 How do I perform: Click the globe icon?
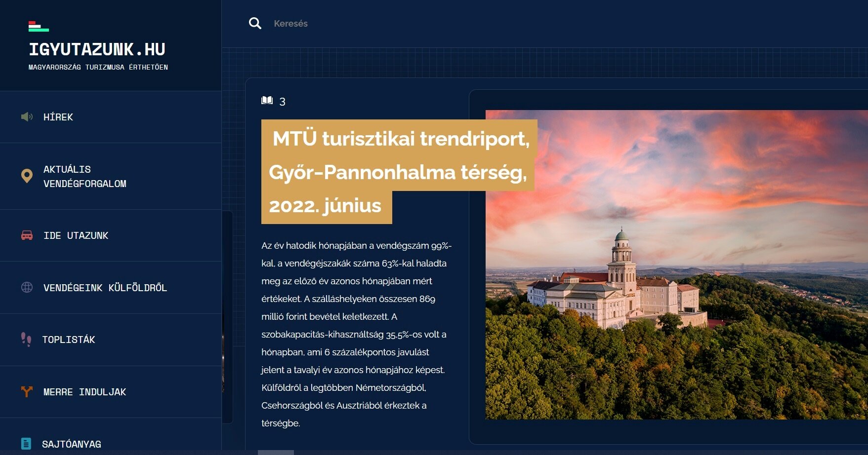pos(27,287)
